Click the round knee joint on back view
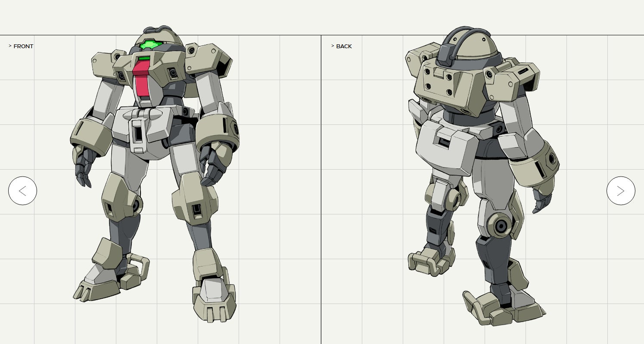The image size is (644, 344). point(501,225)
